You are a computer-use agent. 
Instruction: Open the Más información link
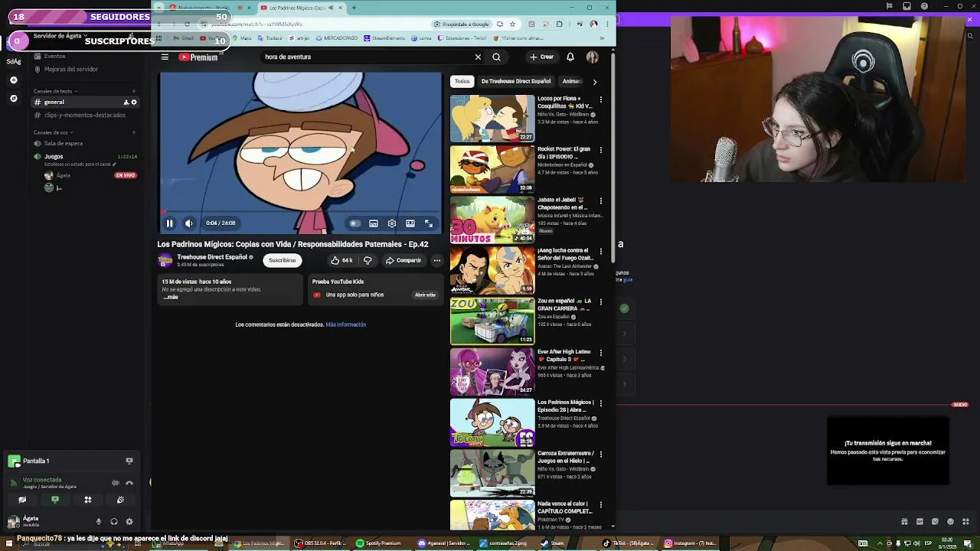pyautogui.click(x=345, y=324)
